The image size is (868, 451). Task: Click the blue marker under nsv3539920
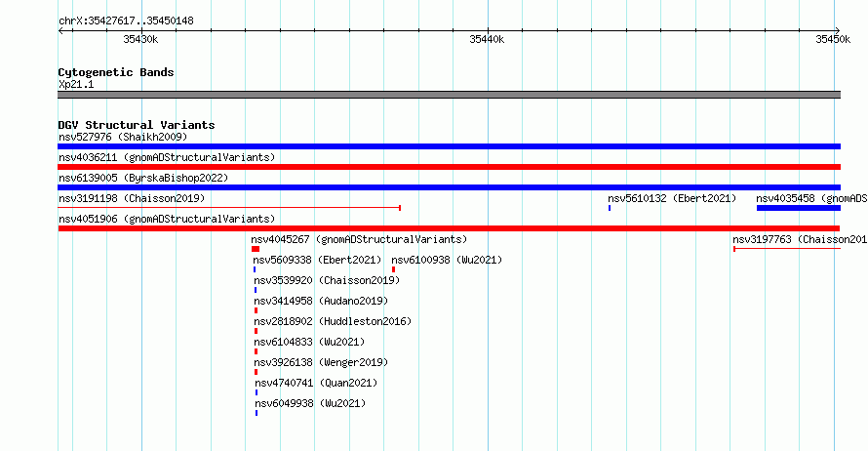[x=256, y=290]
